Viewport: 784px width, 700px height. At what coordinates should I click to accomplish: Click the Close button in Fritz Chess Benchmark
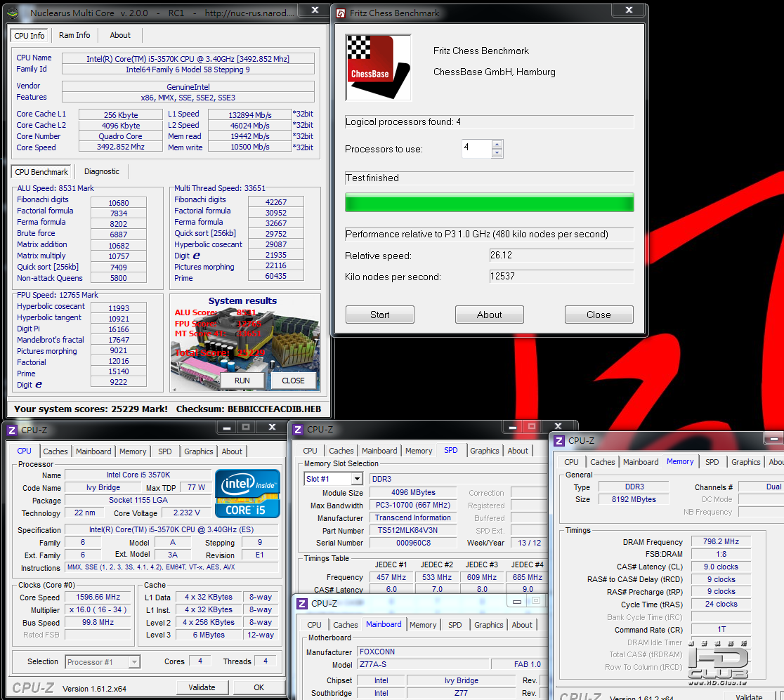[599, 315]
